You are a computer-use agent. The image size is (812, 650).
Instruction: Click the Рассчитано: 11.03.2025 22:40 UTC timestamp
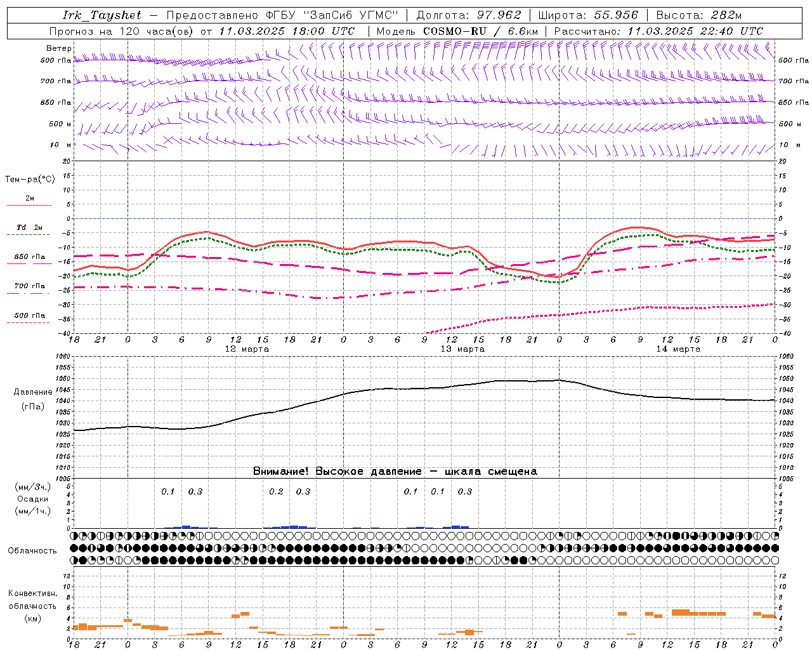coord(658,31)
